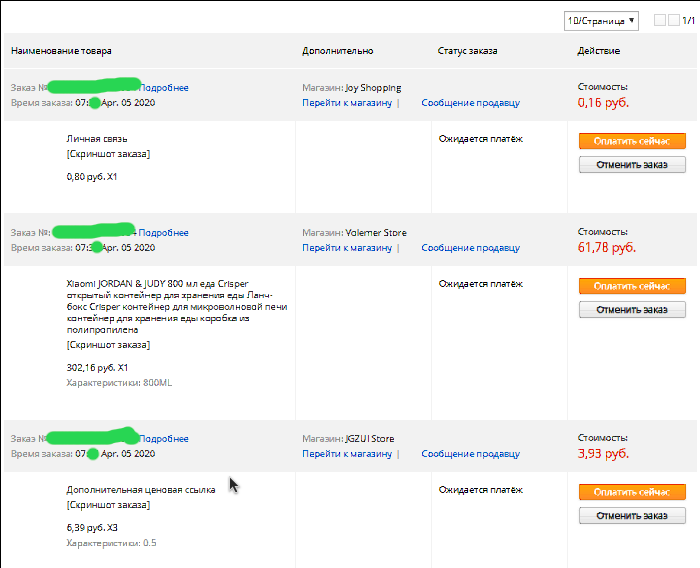The height and width of the screenshot is (568, 700).
Task: Cancel the JGZUI Store order
Action: [x=632, y=516]
